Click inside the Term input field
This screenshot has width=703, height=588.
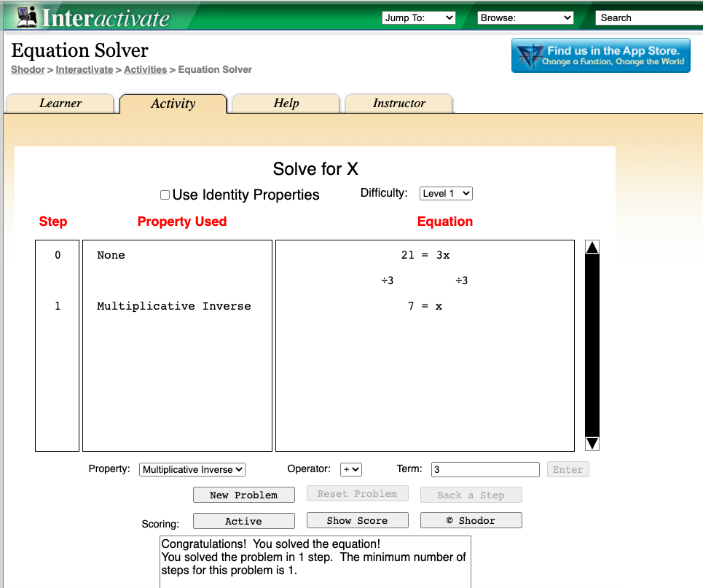click(x=485, y=470)
